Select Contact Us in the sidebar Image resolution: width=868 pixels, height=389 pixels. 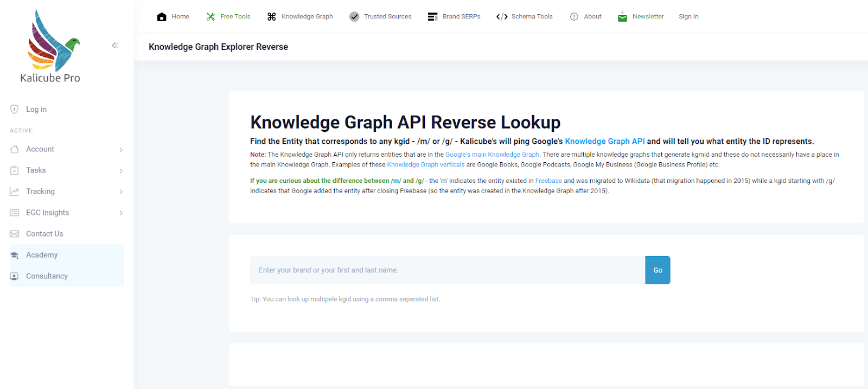coord(44,234)
